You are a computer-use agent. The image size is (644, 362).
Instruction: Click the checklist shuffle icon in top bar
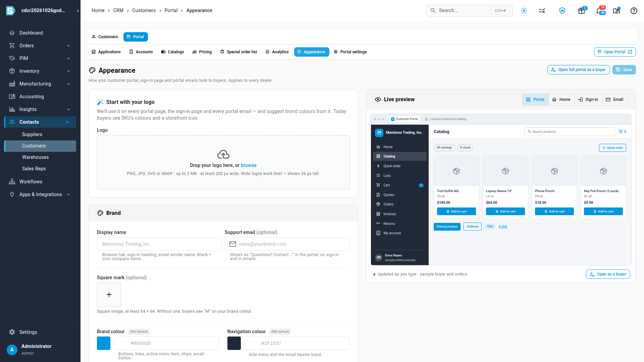pos(542,11)
